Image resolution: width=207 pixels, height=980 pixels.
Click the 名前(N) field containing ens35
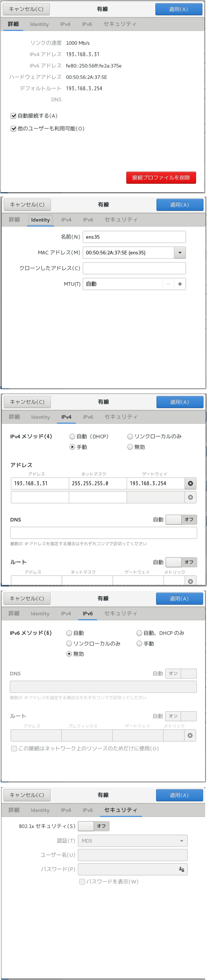click(134, 236)
